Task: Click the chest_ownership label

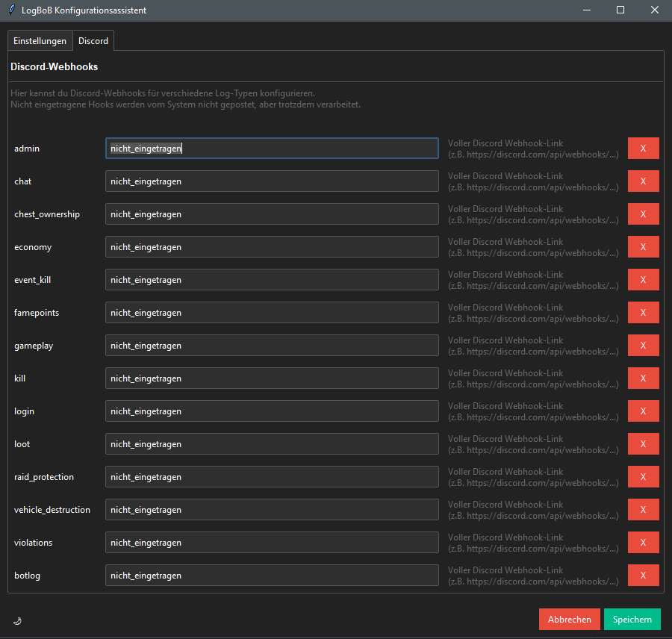Action: 47,214
